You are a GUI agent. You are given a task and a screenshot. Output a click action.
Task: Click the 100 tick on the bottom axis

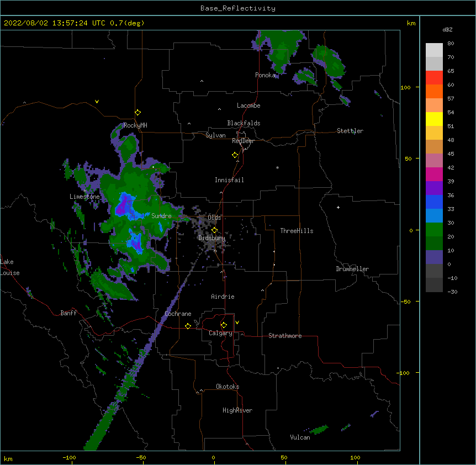click(x=355, y=457)
